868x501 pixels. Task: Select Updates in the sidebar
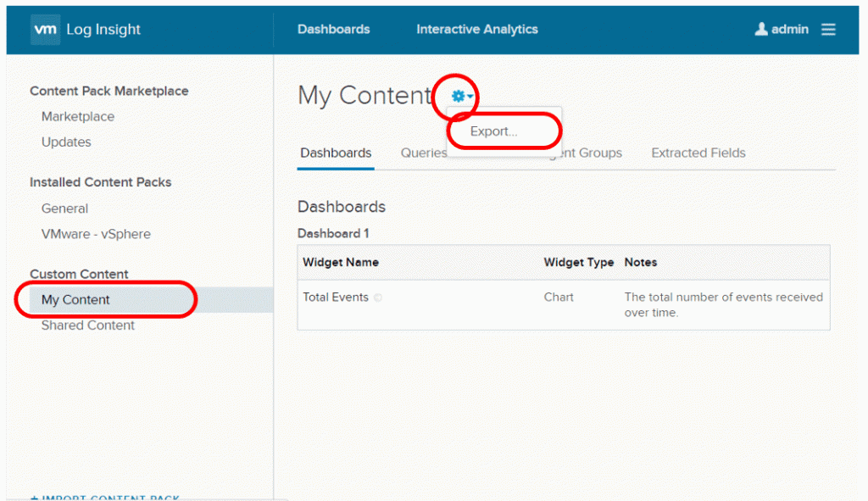click(x=66, y=142)
